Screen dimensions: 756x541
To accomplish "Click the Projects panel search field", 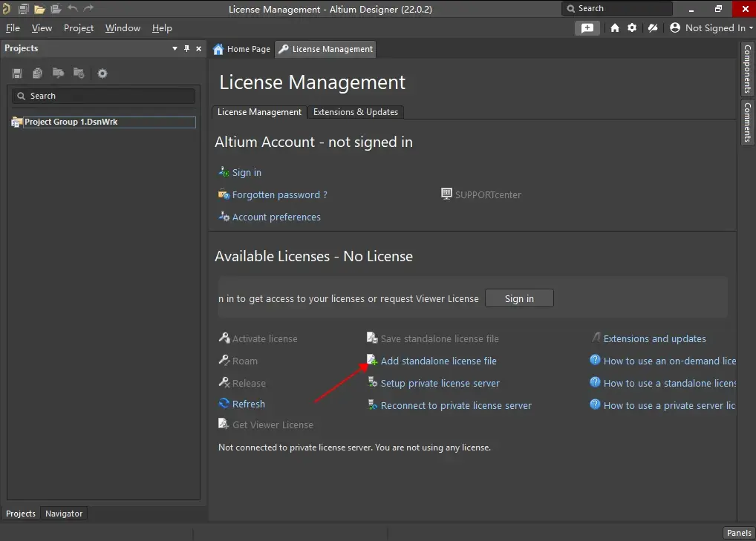I will pyautogui.click(x=104, y=96).
